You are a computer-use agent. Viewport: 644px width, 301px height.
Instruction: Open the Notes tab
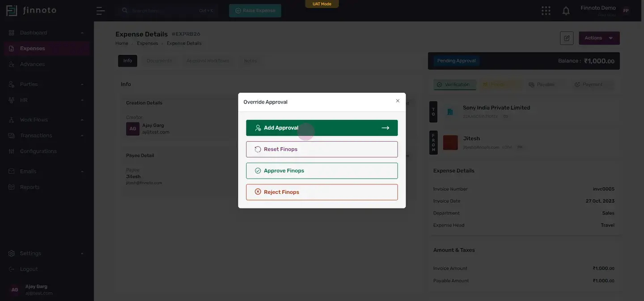point(250,61)
